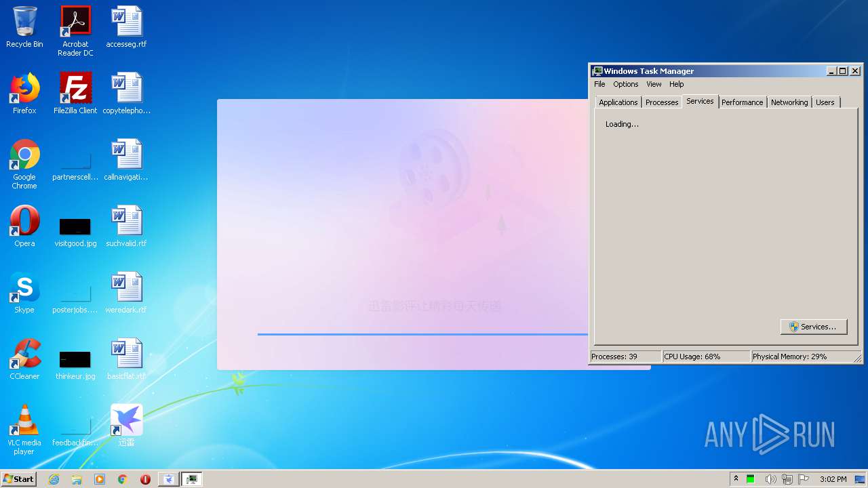This screenshot has width=868, height=488.
Task: Switch to Xunlei taskbar button
Action: click(x=169, y=479)
